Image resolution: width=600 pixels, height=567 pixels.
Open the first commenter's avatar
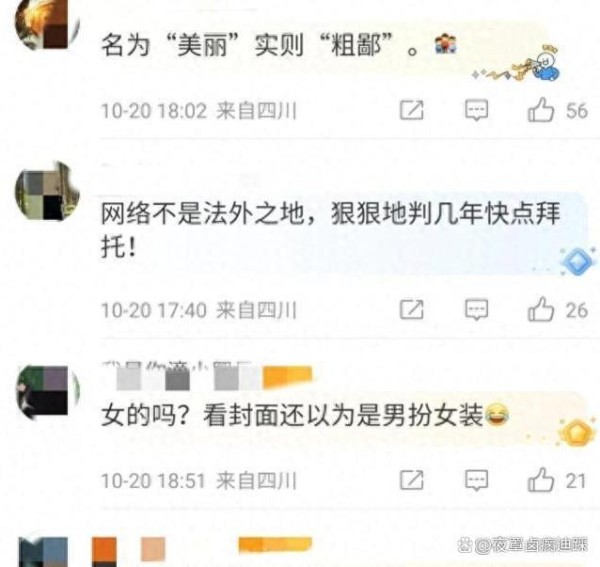click(x=47, y=24)
